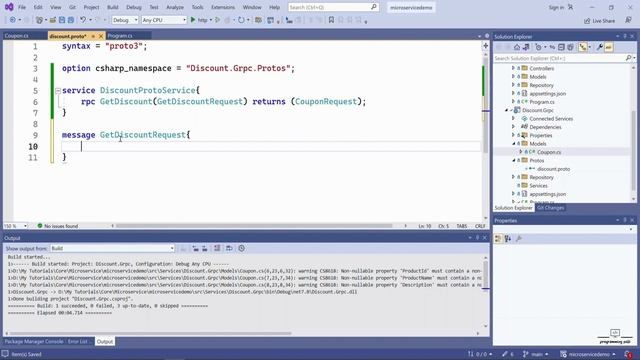Click the Undo toolbar icon
Screen dimensions: 640x360
(83, 20)
